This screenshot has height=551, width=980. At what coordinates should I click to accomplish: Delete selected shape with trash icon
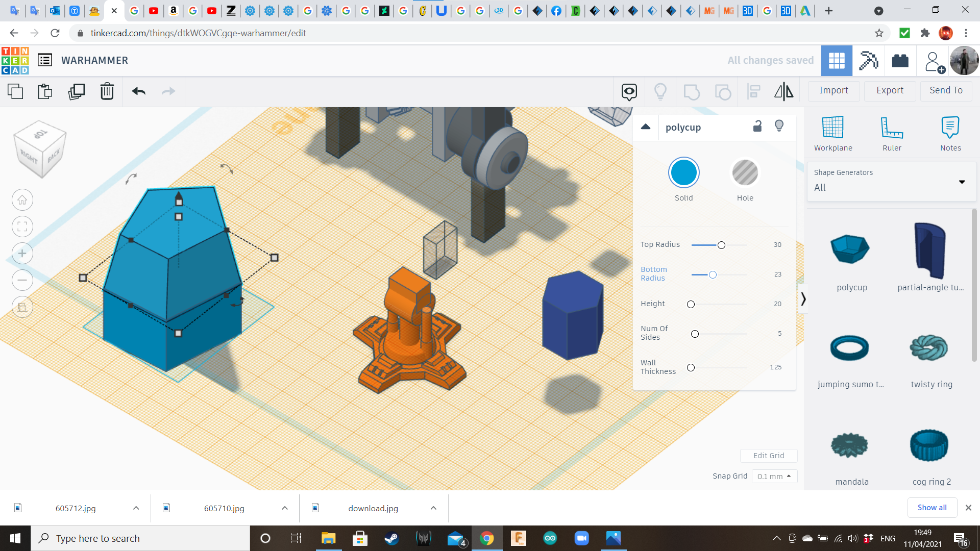tap(107, 91)
